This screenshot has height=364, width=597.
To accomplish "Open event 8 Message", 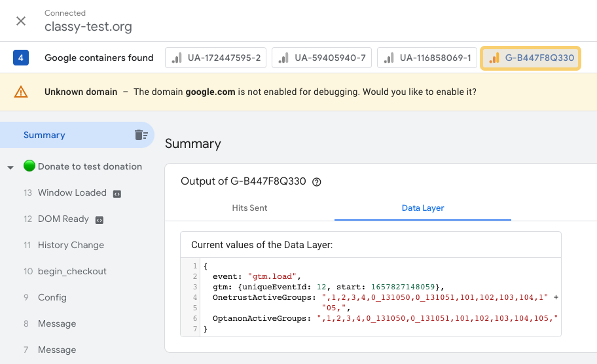I will (x=57, y=323).
